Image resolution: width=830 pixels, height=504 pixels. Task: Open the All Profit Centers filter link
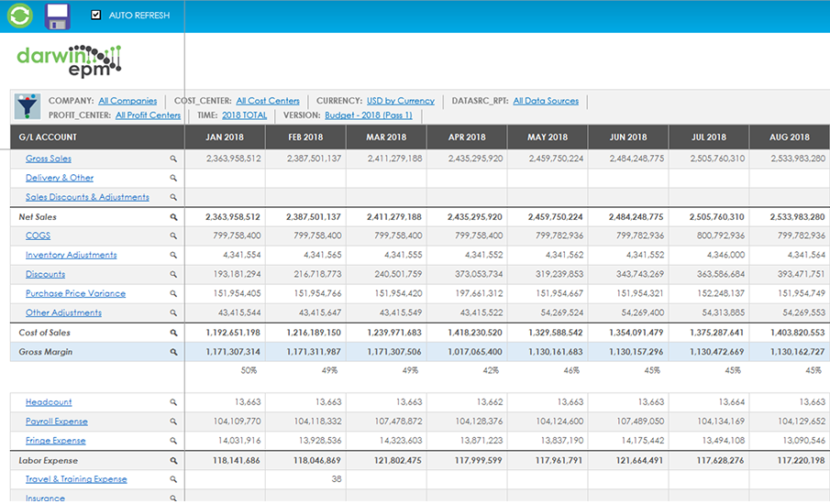tap(149, 115)
